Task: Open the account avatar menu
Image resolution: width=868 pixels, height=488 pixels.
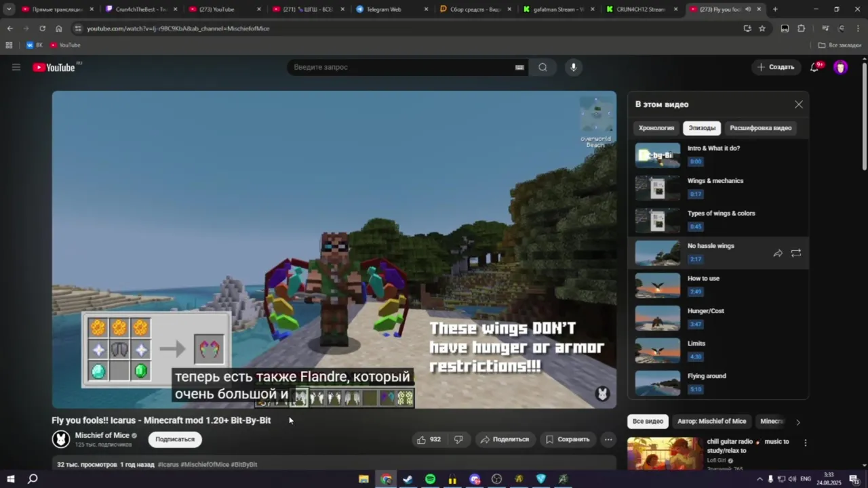Action: [x=841, y=67]
